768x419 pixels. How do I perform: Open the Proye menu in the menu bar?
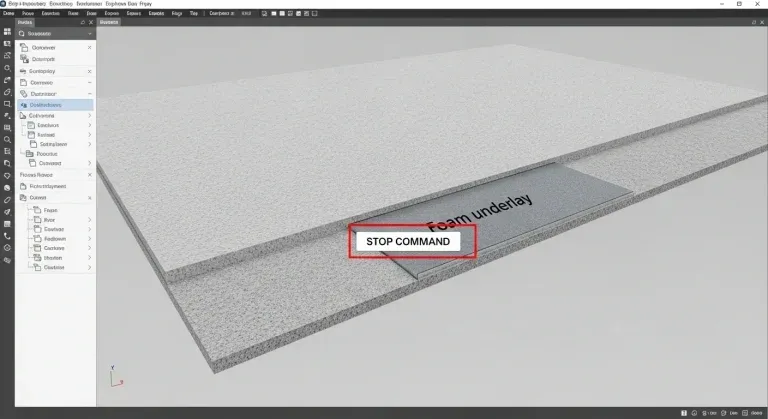(x=28, y=13)
